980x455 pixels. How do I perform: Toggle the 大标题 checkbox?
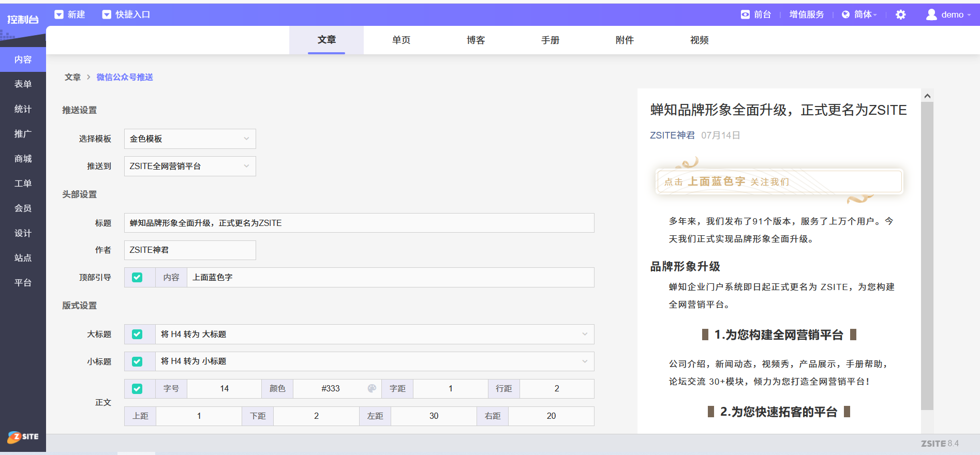click(137, 334)
